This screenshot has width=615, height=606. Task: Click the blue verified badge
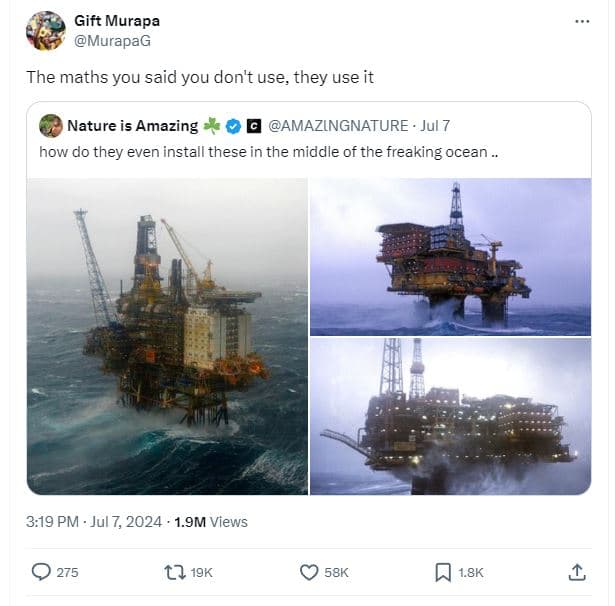pyautogui.click(x=233, y=126)
